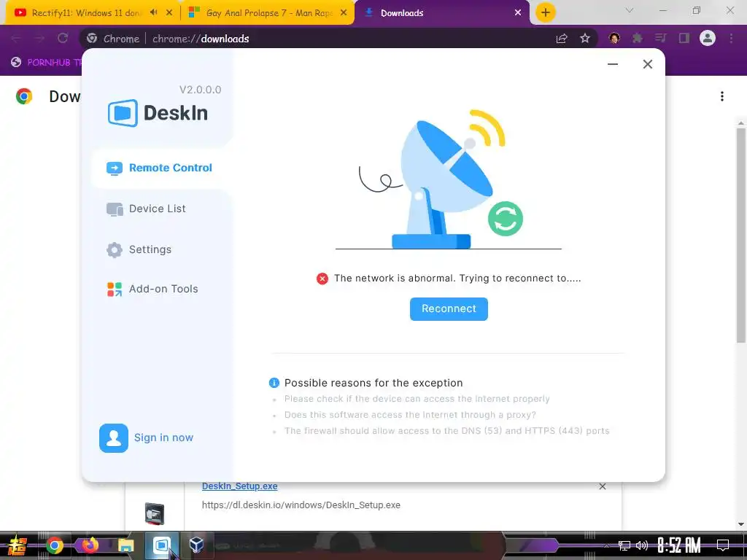Toggle the Chrome side panel icon
The height and width of the screenshot is (560, 747).
tap(684, 38)
